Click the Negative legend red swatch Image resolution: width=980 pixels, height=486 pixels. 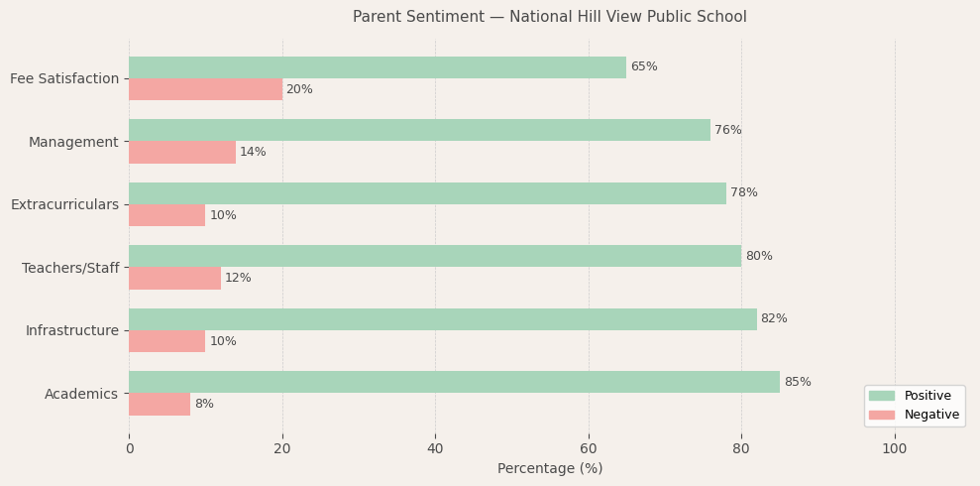(881, 415)
